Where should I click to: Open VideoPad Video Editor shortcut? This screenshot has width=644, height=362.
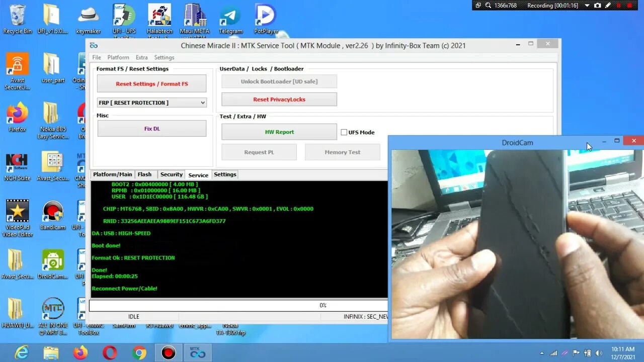17,219
